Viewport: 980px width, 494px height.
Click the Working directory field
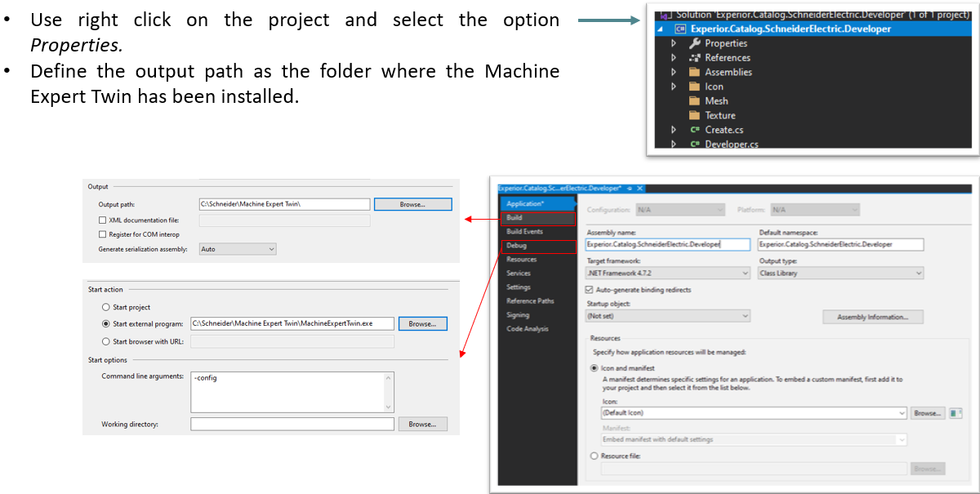[x=292, y=425]
